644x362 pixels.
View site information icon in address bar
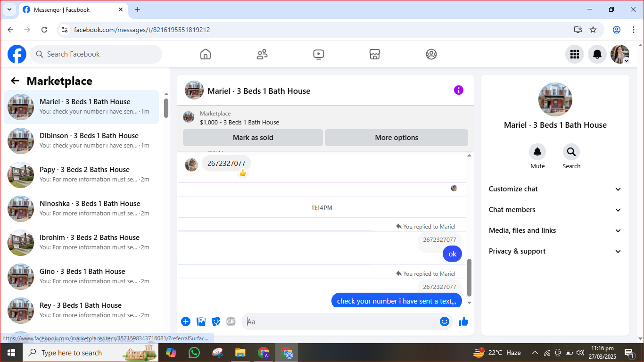[65, 30]
